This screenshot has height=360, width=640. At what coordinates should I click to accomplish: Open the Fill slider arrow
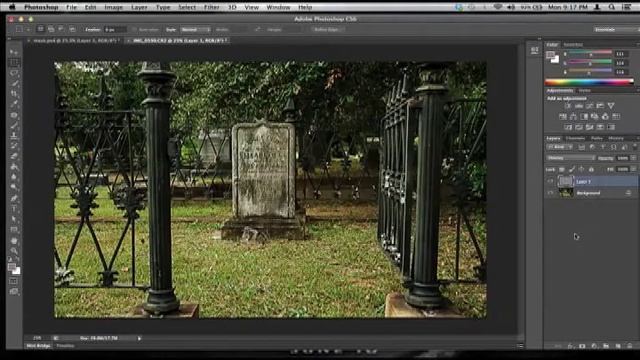[633, 169]
